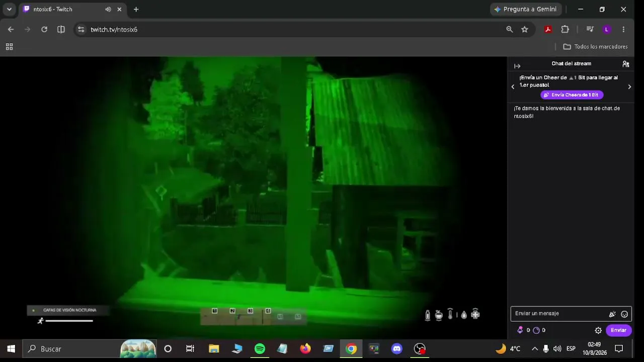This screenshot has height=362, width=644.
Task: Open Discord from the taskbar
Action: tap(397, 348)
